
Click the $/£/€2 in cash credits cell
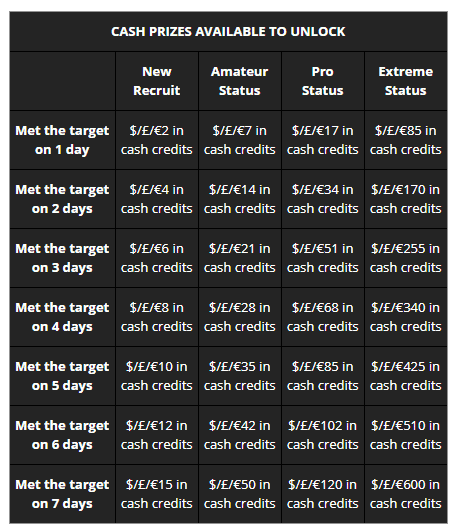(x=157, y=140)
